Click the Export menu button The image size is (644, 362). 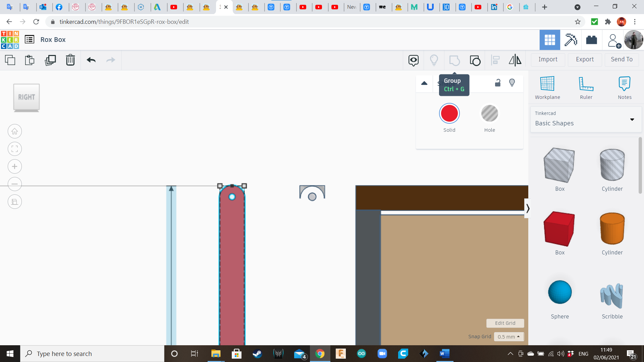585,59
